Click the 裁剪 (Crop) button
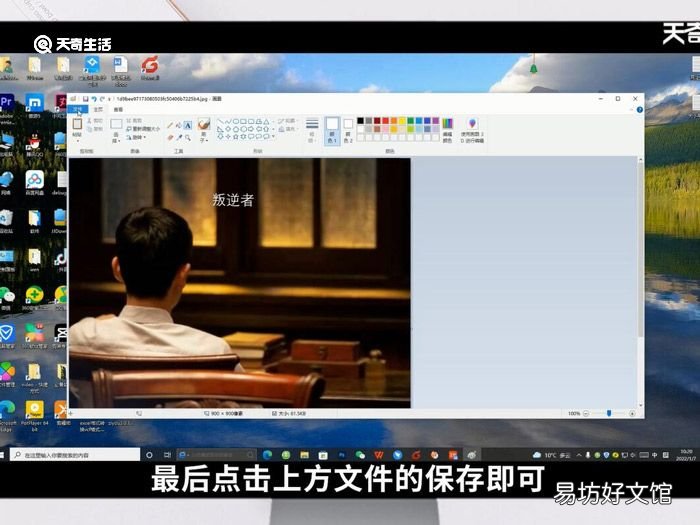 [133, 121]
